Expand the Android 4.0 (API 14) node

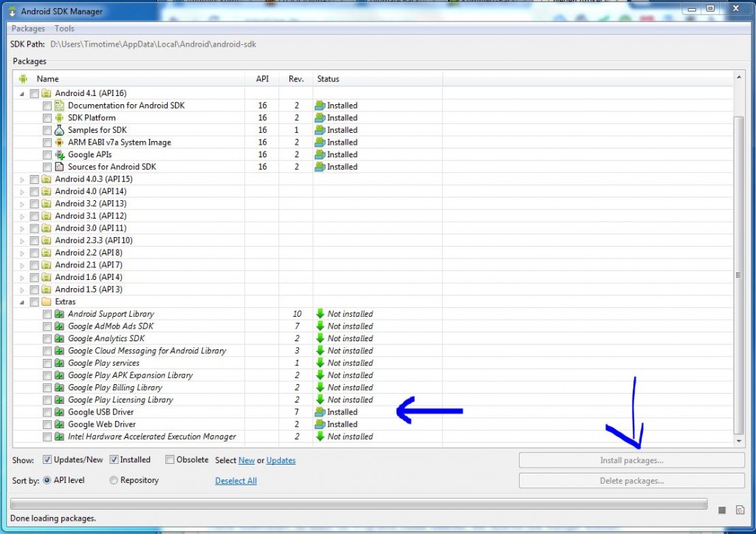pyautogui.click(x=21, y=192)
